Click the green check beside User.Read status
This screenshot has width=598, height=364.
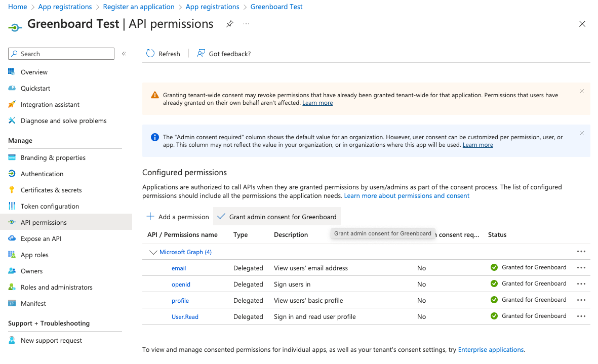click(x=494, y=316)
